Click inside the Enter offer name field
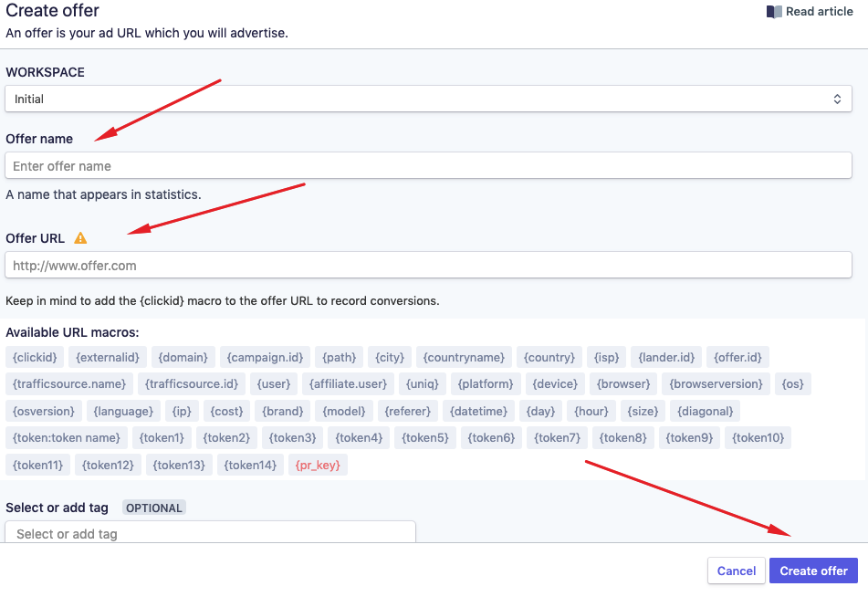This screenshot has width=868, height=597. click(x=428, y=164)
